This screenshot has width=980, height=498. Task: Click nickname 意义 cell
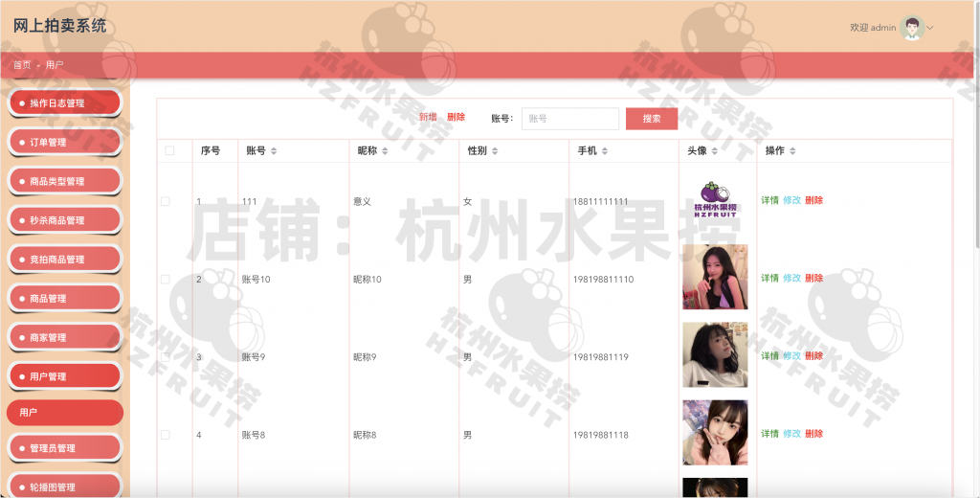pyautogui.click(x=362, y=201)
